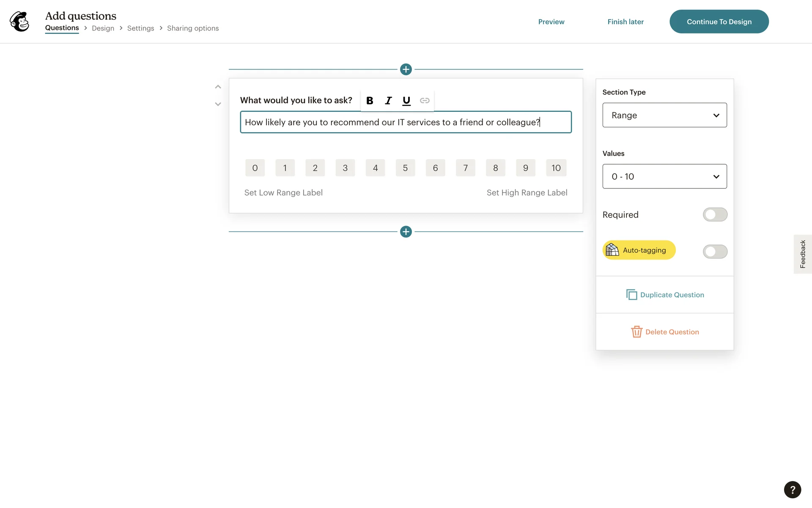Insert a hyperlink in the question
This screenshot has width=812, height=508.
point(425,101)
